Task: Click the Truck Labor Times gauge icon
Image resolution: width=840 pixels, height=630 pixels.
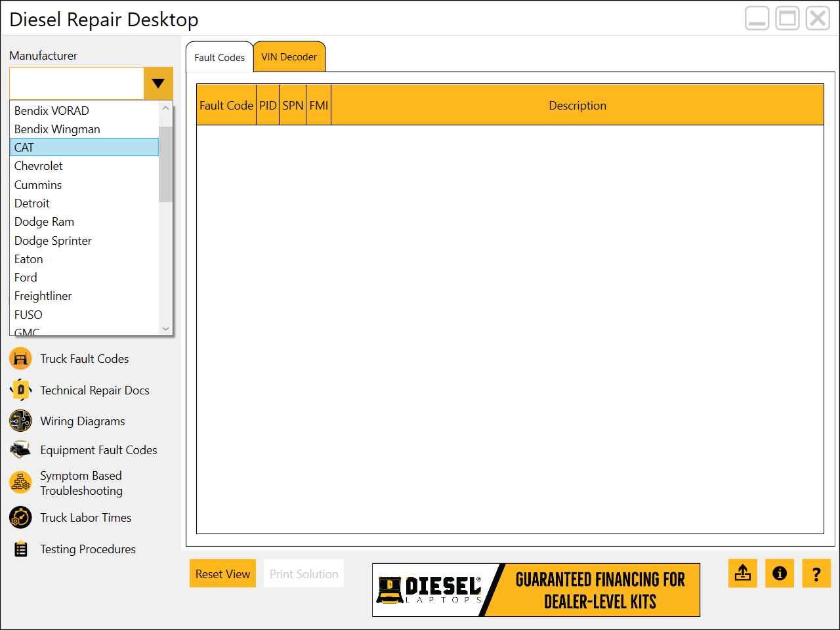Action: 21,517
